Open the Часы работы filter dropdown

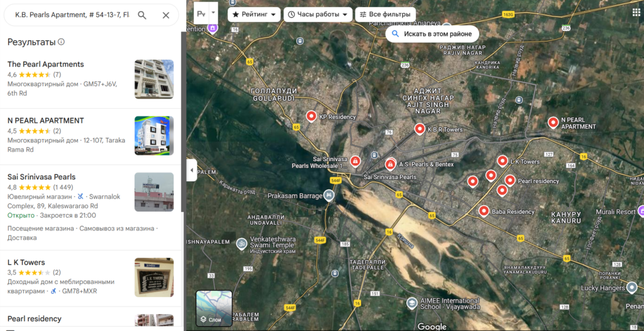317,14
